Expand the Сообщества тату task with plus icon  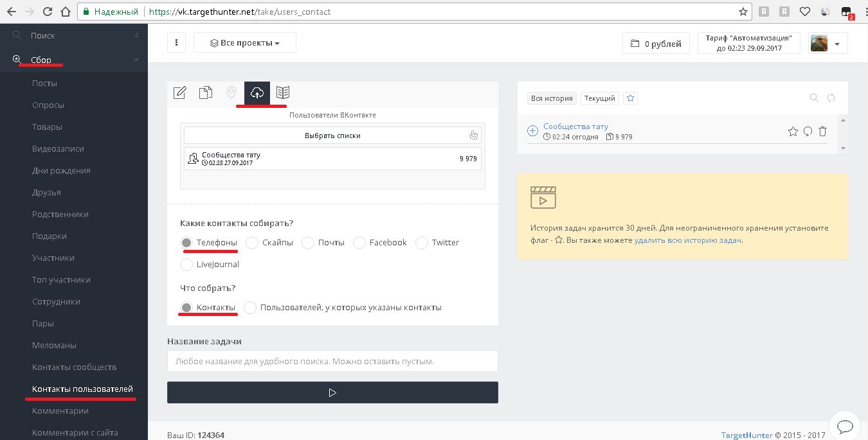point(532,131)
